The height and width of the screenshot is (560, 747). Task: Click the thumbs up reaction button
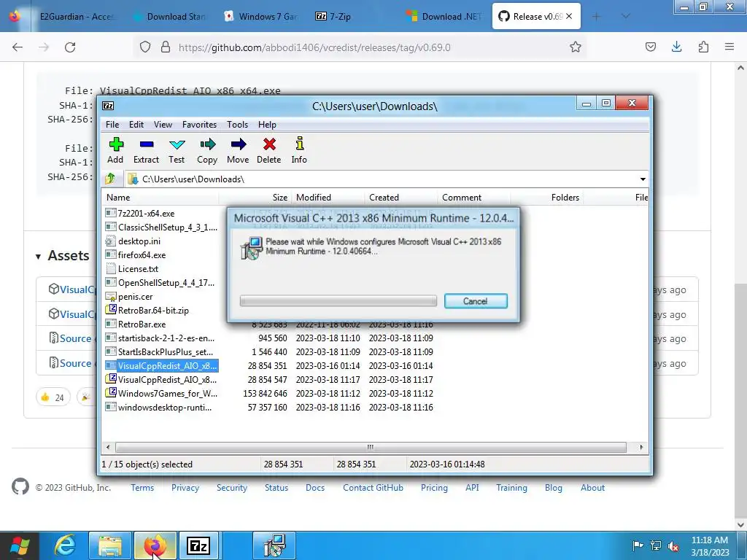pyautogui.click(x=53, y=397)
